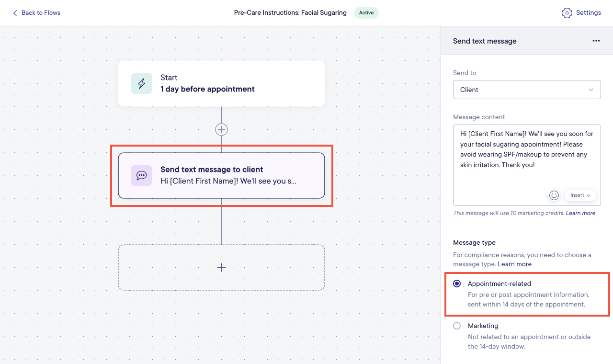Select the Marketing message type
The height and width of the screenshot is (364, 613).
[457, 326]
